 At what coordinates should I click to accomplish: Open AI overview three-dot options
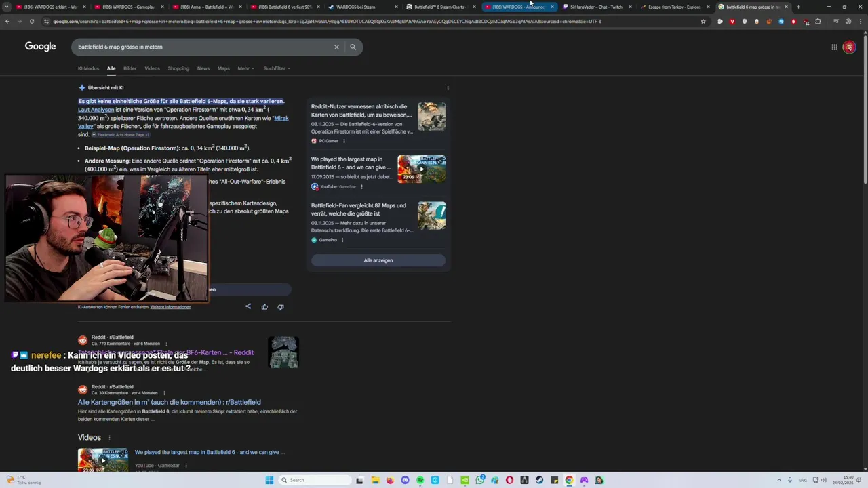coord(448,87)
